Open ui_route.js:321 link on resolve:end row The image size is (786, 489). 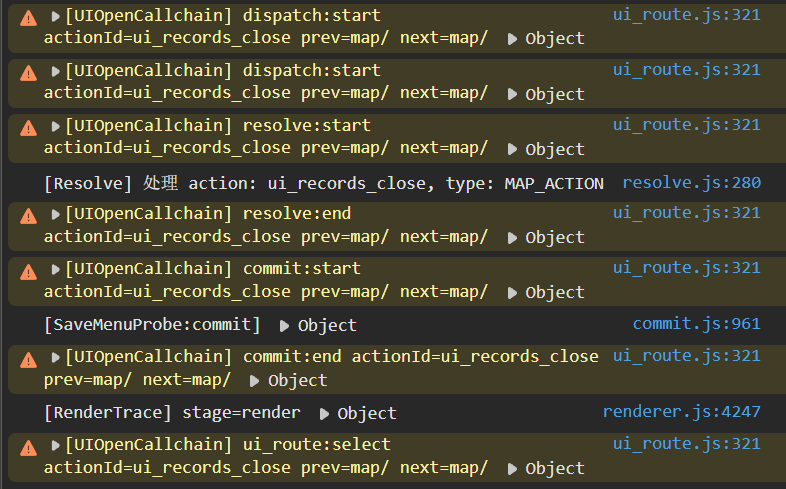tap(687, 213)
